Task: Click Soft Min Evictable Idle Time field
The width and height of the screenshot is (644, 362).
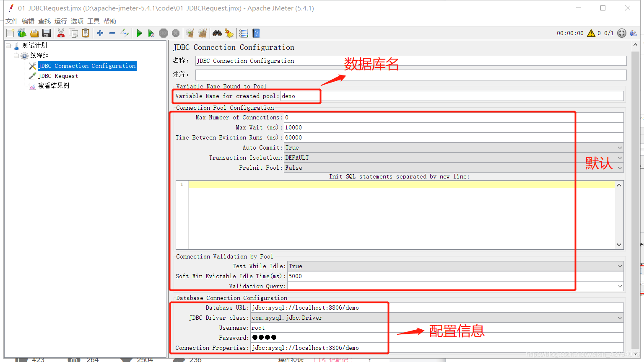Action: 455,276
